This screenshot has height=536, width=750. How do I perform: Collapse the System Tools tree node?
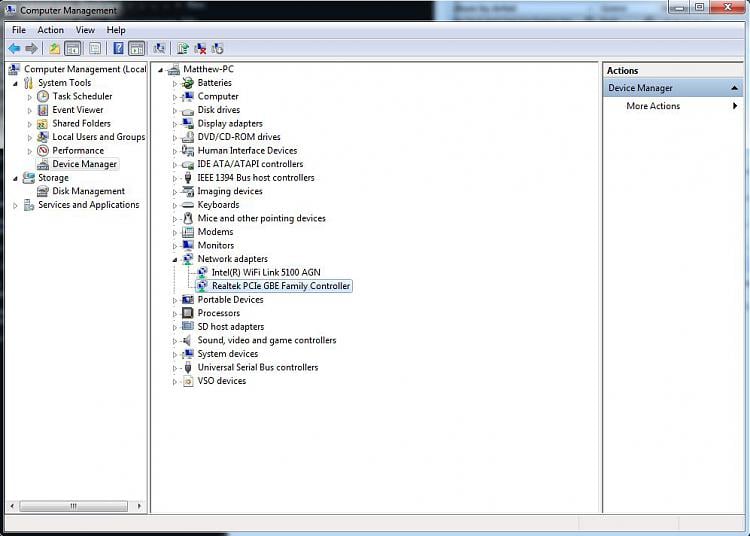click(15, 84)
